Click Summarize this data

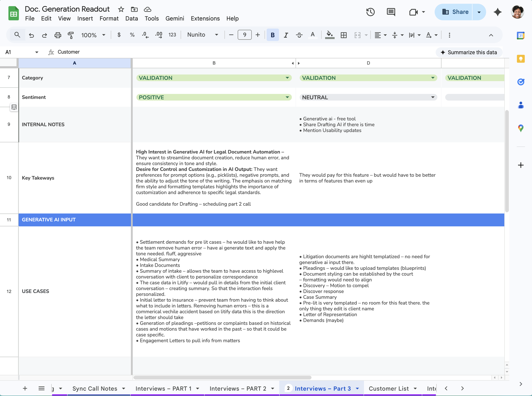469,52
